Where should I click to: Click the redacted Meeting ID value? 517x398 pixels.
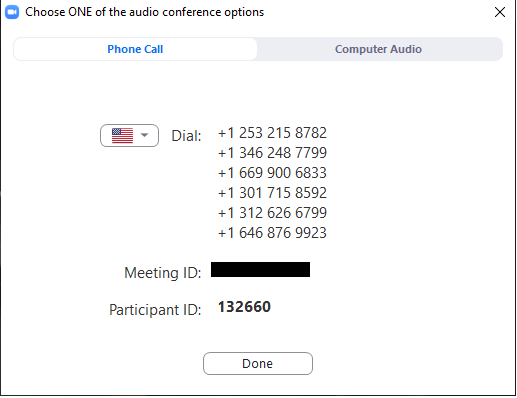pyautogui.click(x=260, y=269)
